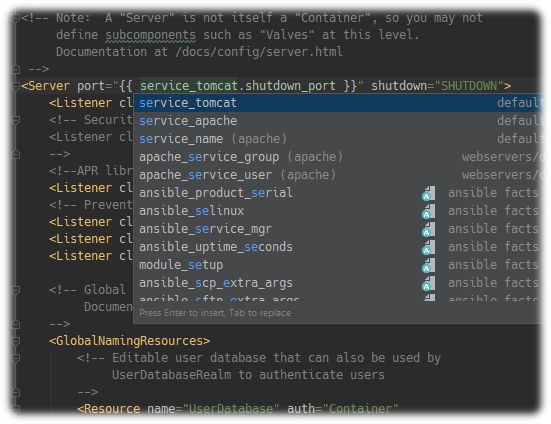Collapse the GlobalNamingResources fold marker
The image size is (551, 424).
[15, 341]
